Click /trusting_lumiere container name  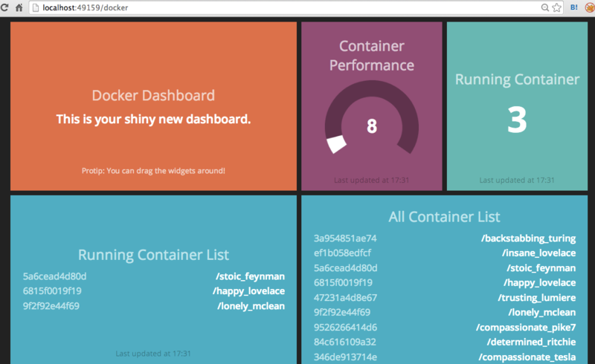click(537, 298)
